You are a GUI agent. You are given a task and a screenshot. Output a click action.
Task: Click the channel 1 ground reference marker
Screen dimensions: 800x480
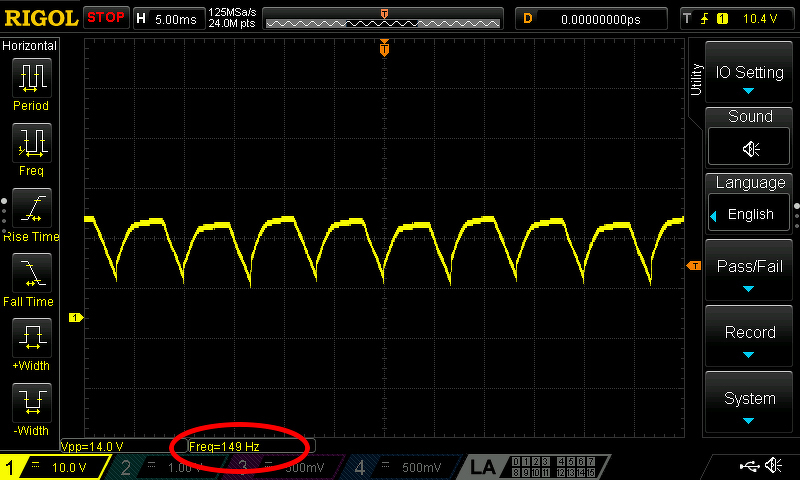(76, 318)
